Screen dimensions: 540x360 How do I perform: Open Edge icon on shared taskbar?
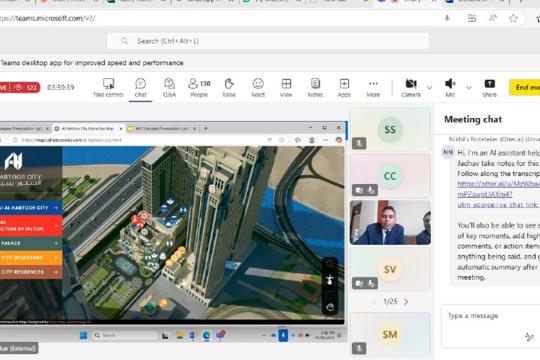pyautogui.click(x=207, y=335)
